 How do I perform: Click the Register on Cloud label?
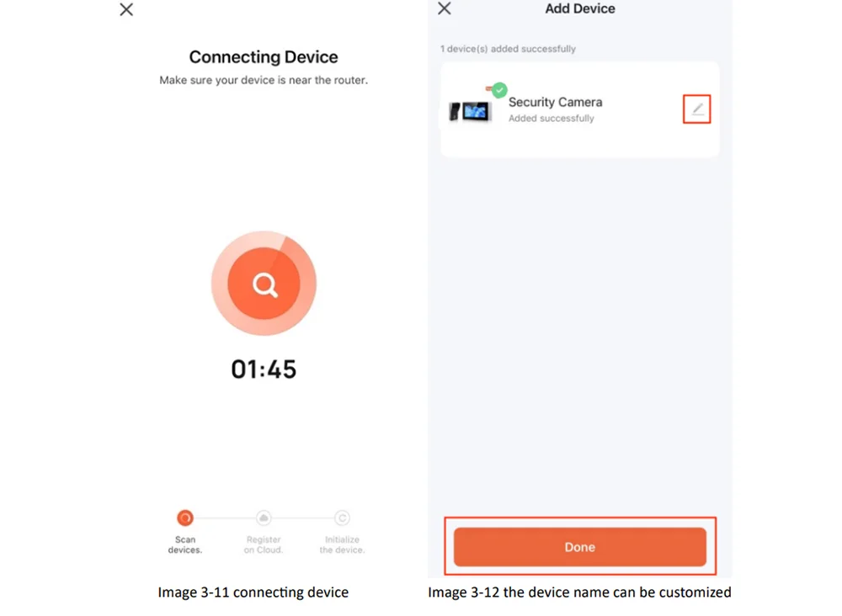(263, 544)
